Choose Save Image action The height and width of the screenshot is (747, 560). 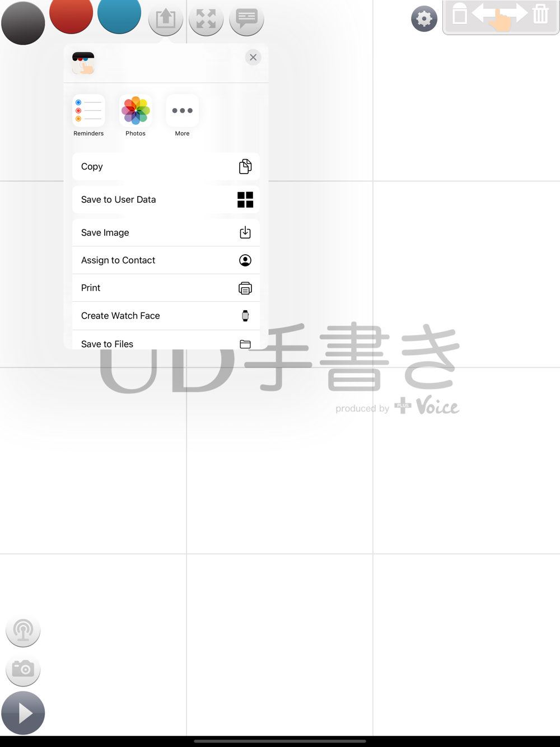tap(166, 232)
